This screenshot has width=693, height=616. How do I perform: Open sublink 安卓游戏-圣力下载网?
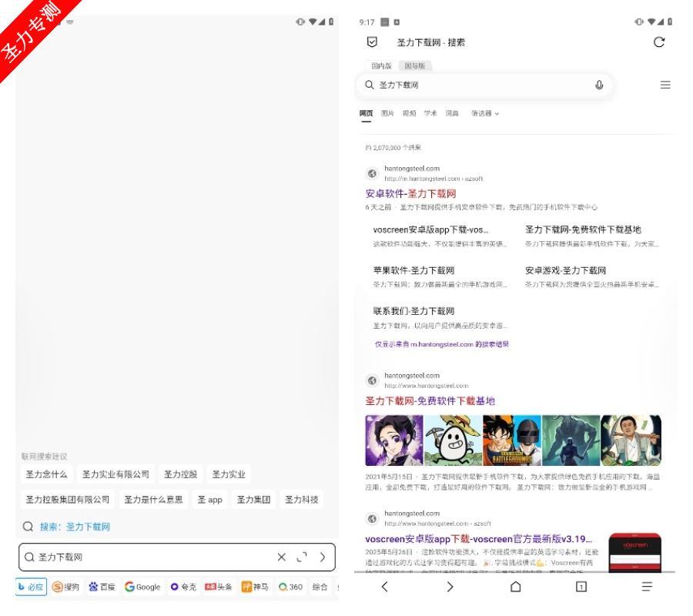pos(565,270)
